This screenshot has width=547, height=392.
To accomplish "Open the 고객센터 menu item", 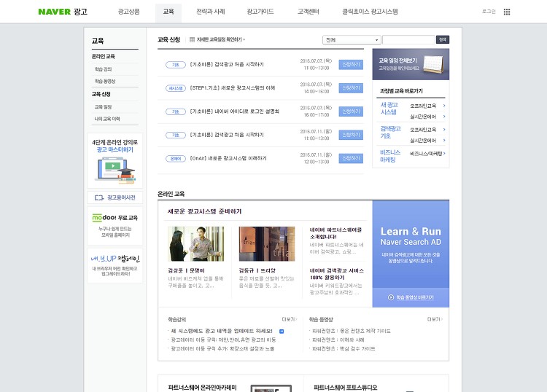I will tap(308, 12).
